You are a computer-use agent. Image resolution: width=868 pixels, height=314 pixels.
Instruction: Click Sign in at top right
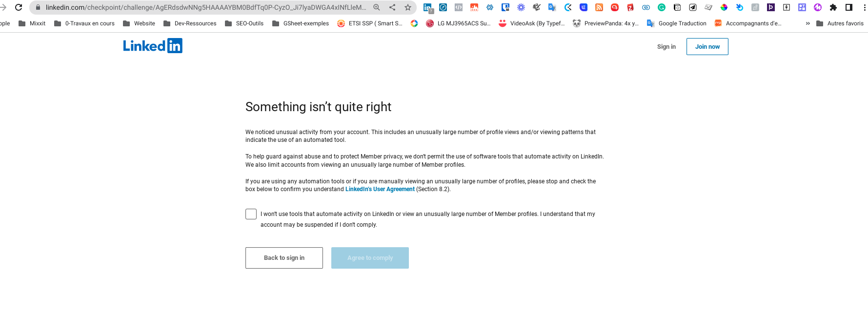tap(666, 47)
